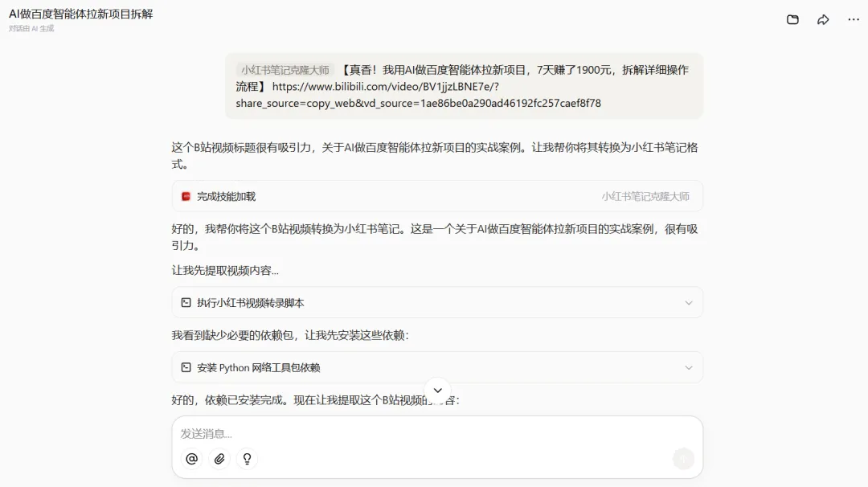Click terminal icon beside 安装 Python 网络工具包依赖
868x487 pixels.
point(186,367)
